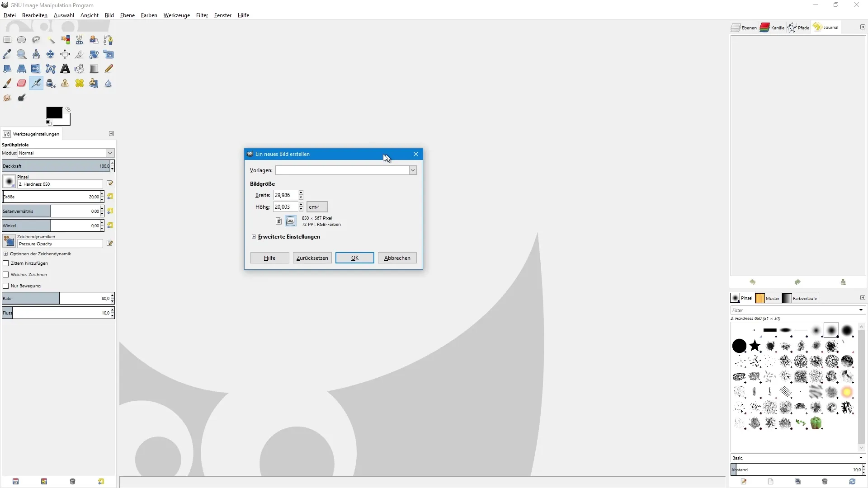This screenshot has width=868, height=488.
Task: Select the Heal bandage tool
Action: coord(80,83)
